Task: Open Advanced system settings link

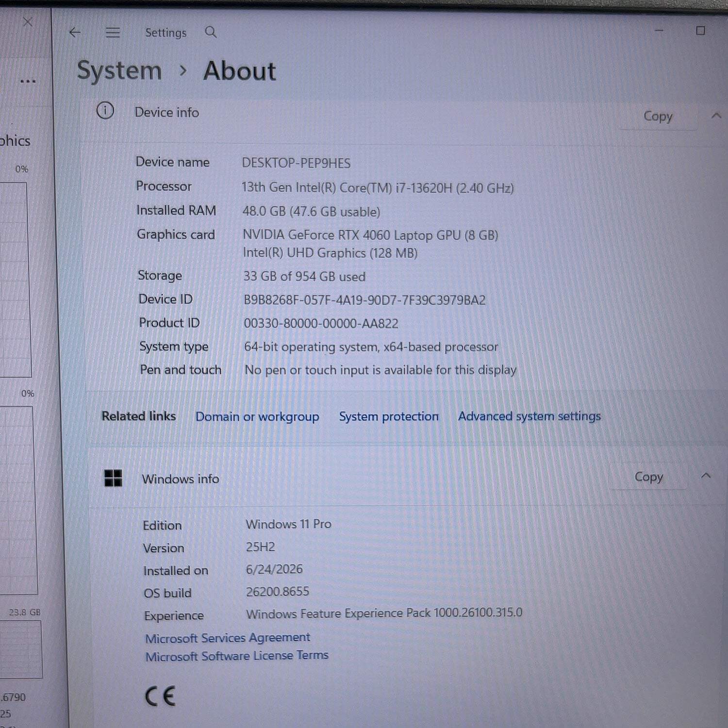Action: click(x=529, y=416)
